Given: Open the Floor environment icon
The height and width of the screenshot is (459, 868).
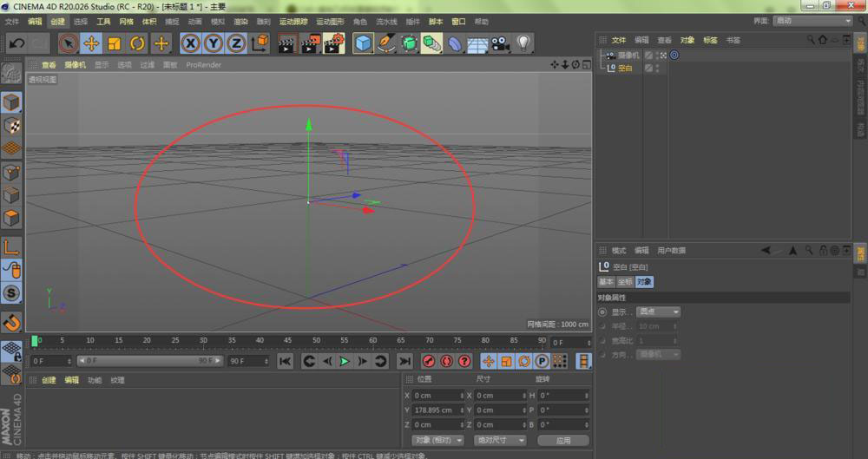Looking at the screenshot, I should tap(477, 43).
